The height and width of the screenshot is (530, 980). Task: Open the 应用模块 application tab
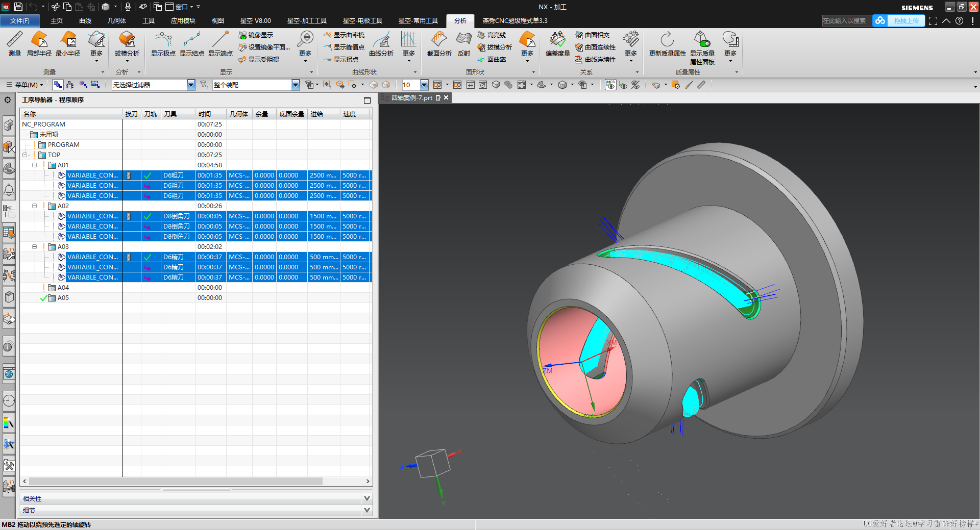[x=183, y=21]
